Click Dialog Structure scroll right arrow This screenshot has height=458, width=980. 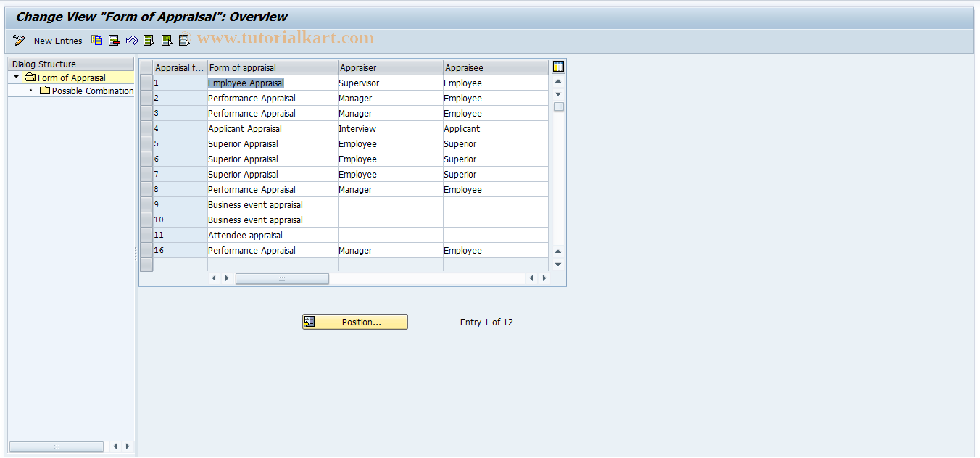click(128, 446)
